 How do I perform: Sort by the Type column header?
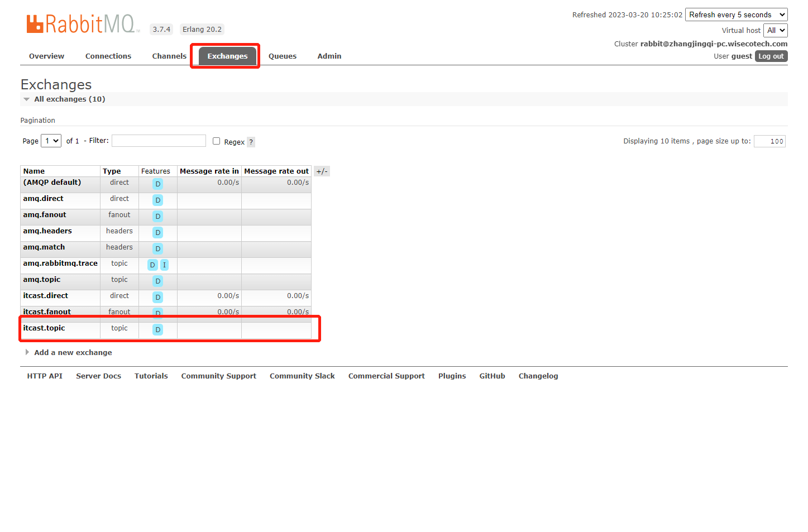112,171
